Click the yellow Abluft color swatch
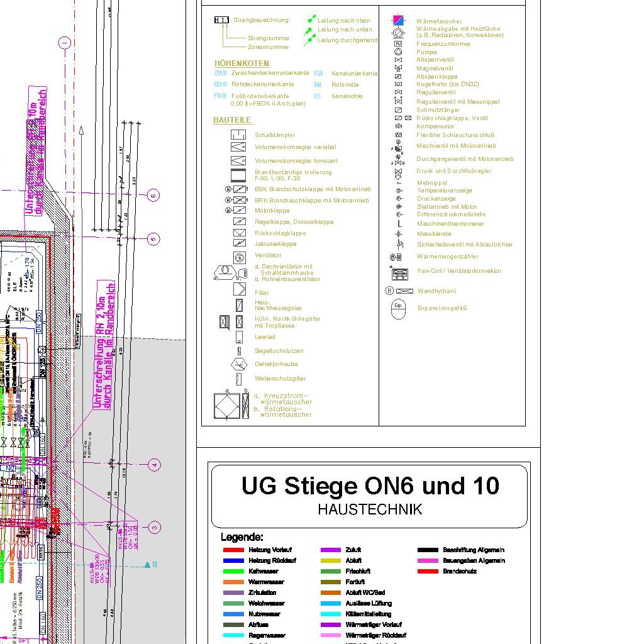This screenshot has width=644, height=644. (x=330, y=560)
